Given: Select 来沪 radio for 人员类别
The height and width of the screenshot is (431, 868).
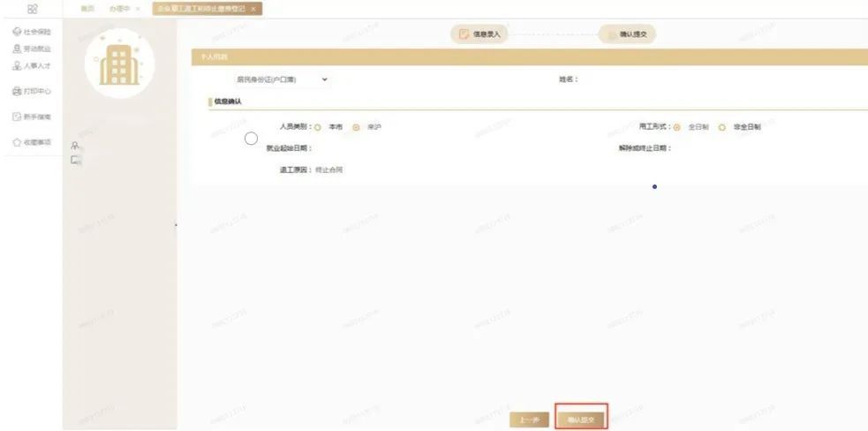Looking at the screenshot, I should point(357,127).
